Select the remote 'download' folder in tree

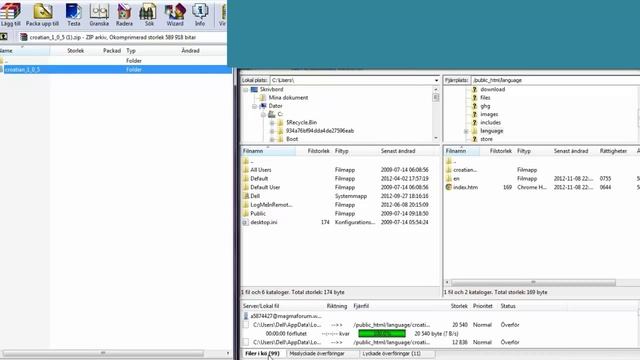tap(492, 89)
